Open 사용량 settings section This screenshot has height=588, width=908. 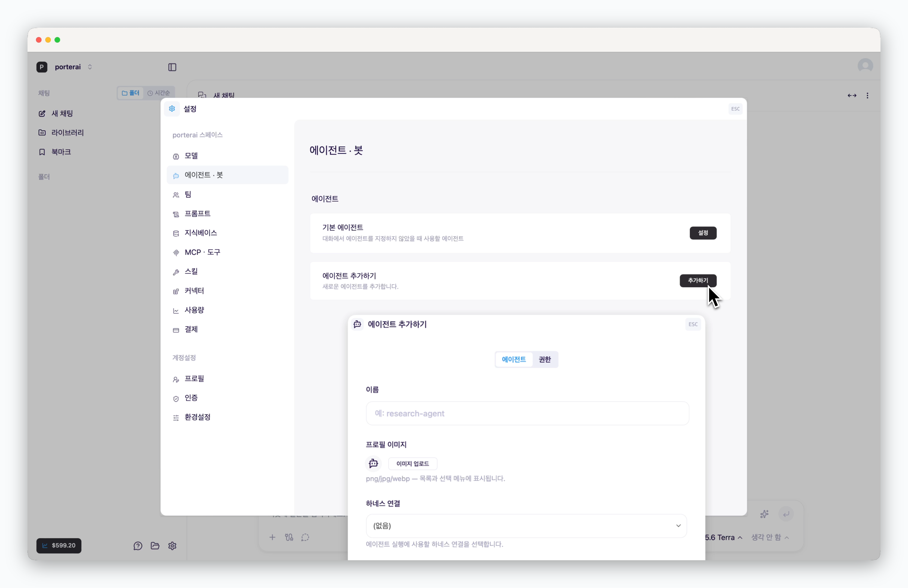(x=227, y=310)
